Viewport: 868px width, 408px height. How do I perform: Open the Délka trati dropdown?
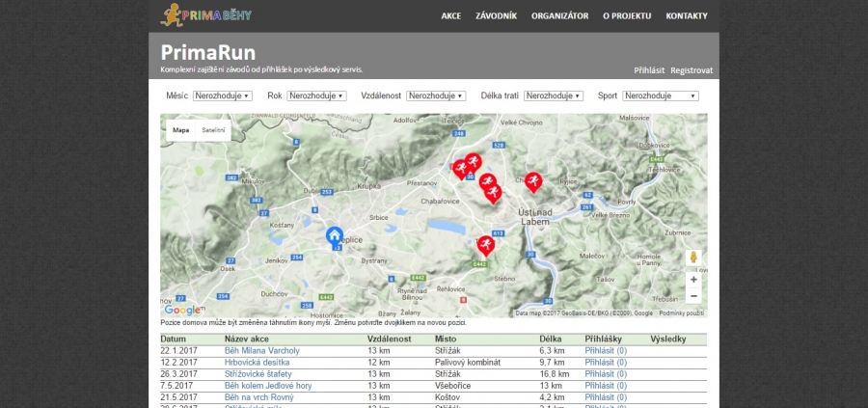click(x=554, y=95)
